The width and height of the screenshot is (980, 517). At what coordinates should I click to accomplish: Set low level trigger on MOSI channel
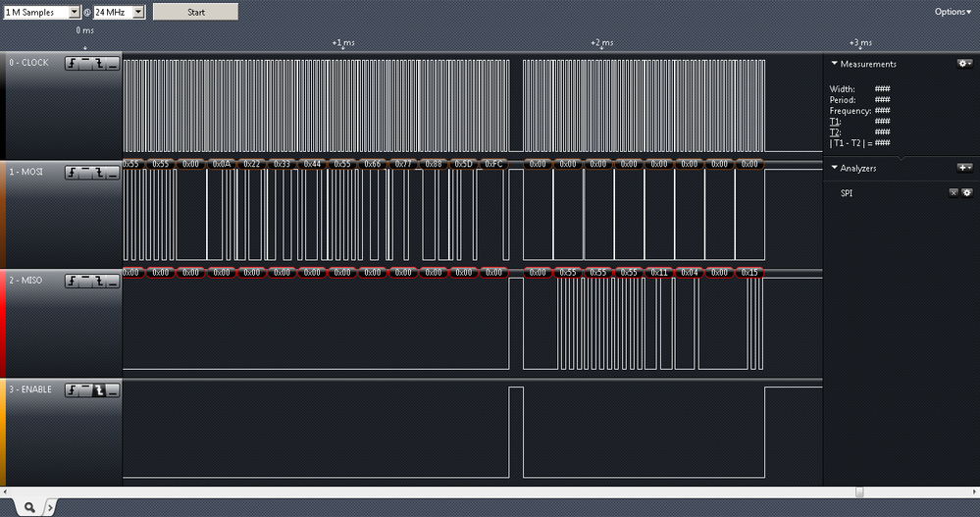point(113,173)
